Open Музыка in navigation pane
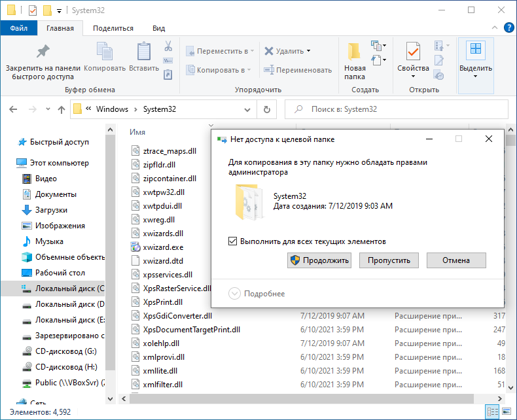 pos(49,241)
